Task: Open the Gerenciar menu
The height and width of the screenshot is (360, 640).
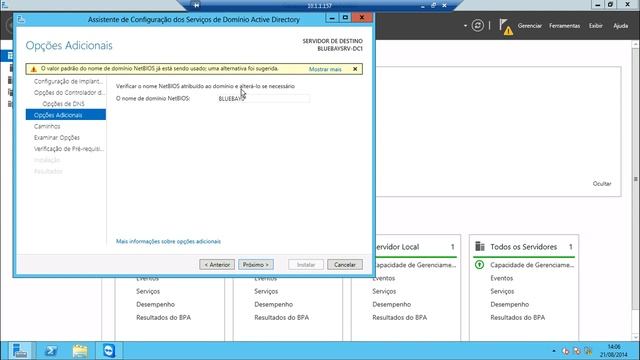Action: point(529,26)
